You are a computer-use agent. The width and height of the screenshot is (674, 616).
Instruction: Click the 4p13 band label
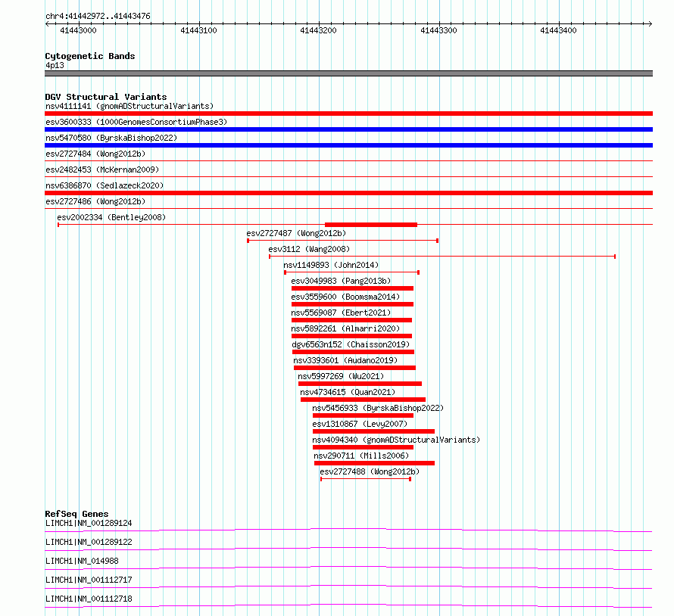[x=55, y=65]
